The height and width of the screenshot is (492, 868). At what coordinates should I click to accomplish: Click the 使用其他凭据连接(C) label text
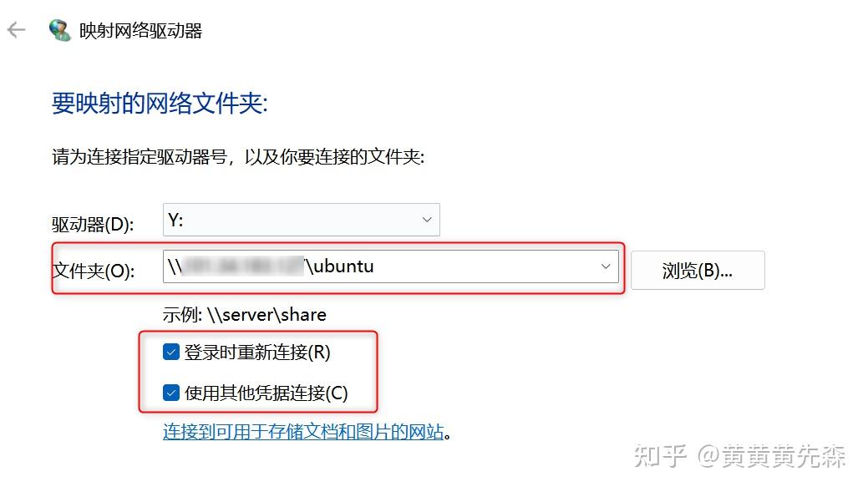266,393
